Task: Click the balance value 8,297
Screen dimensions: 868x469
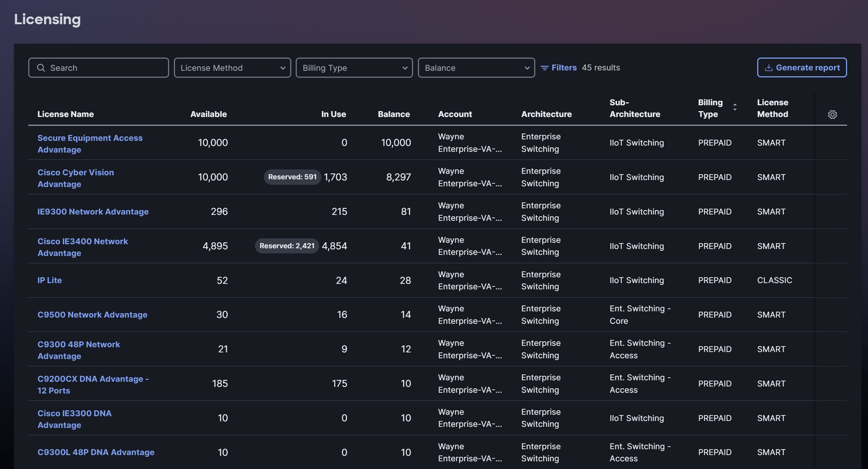Action: pos(398,177)
